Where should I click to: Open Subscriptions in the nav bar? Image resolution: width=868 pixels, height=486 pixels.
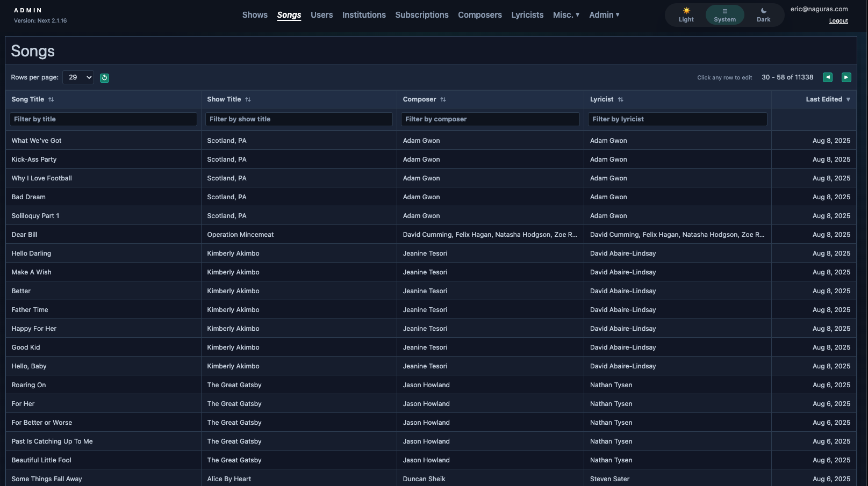pos(422,15)
